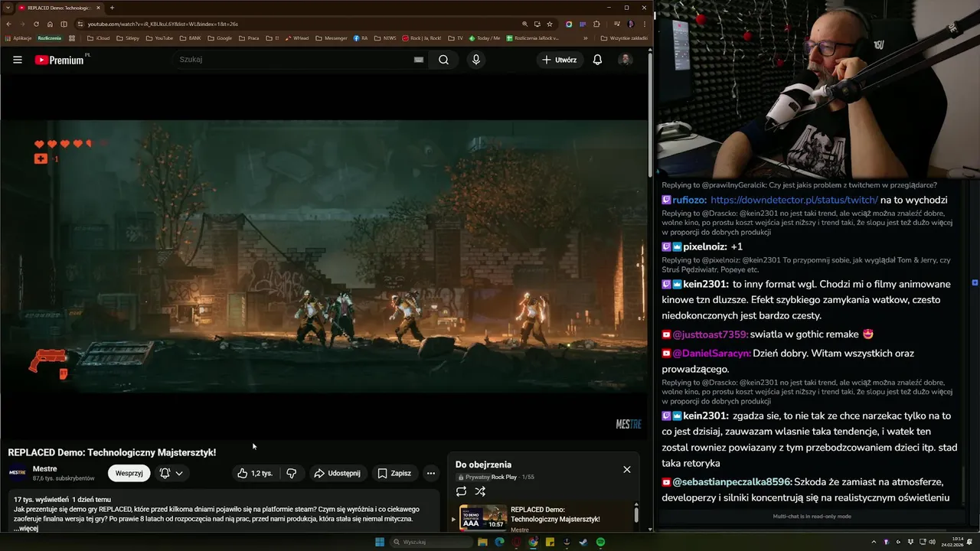980x551 pixels.
Task: Open Steam from the taskbar
Action: tap(583, 542)
